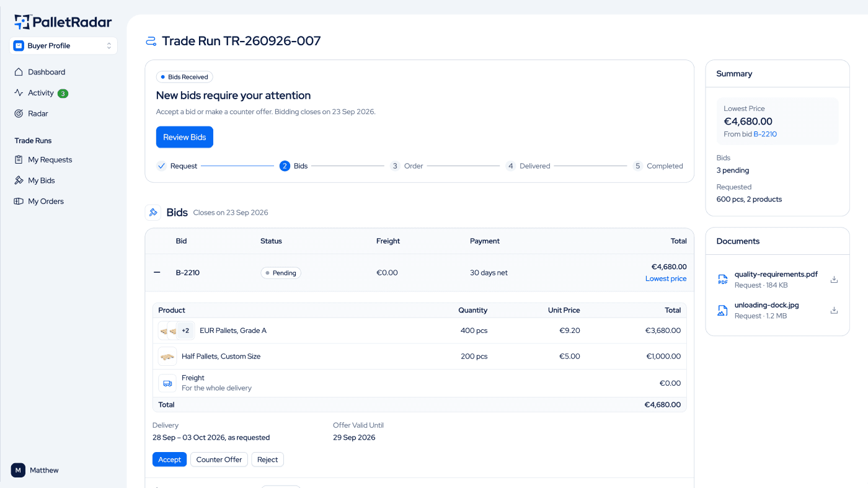Click the Review Bids button
The width and height of the screenshot is (868, 488).
(x=185, y=137)
